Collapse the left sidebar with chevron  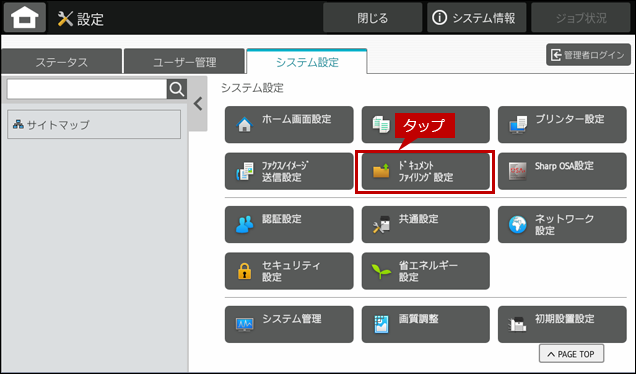pos(198,104)
